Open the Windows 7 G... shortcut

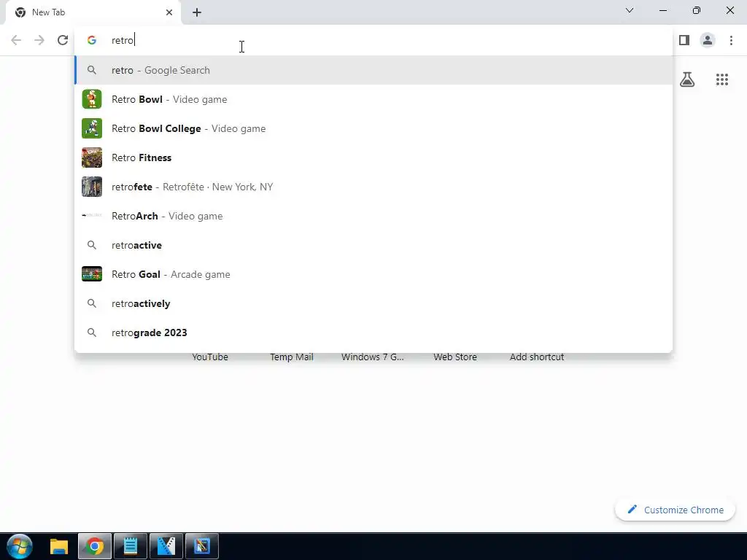[x=373, y=357]
